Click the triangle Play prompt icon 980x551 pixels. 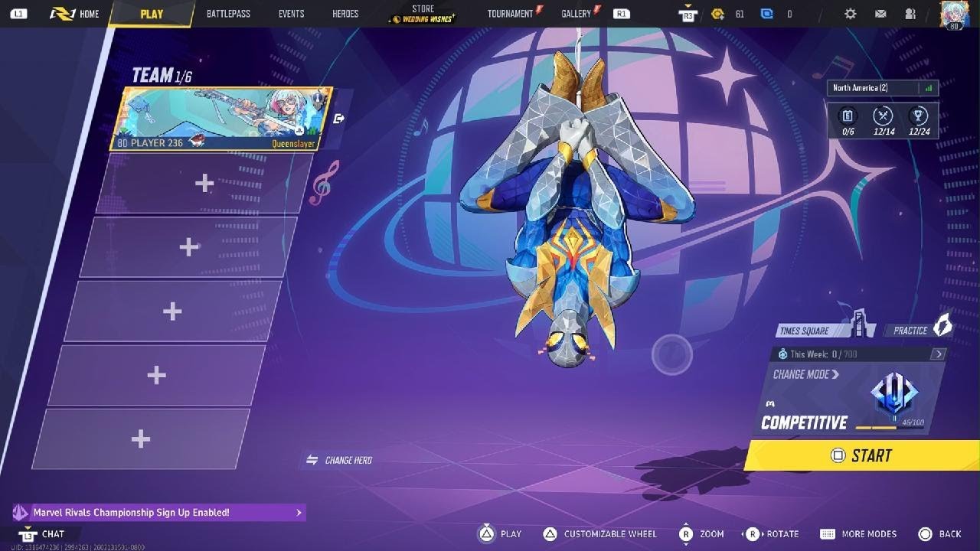pos(486,534)
